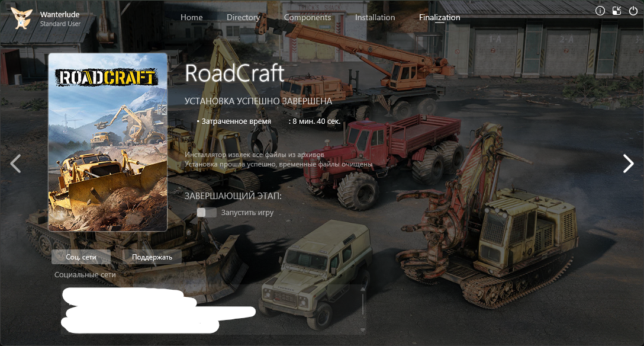This screenshot has height=346, width=644.
Task: Click the ЗАВЕРШАЮЩИЙ ЭТАП: heading
Action: 233,196
